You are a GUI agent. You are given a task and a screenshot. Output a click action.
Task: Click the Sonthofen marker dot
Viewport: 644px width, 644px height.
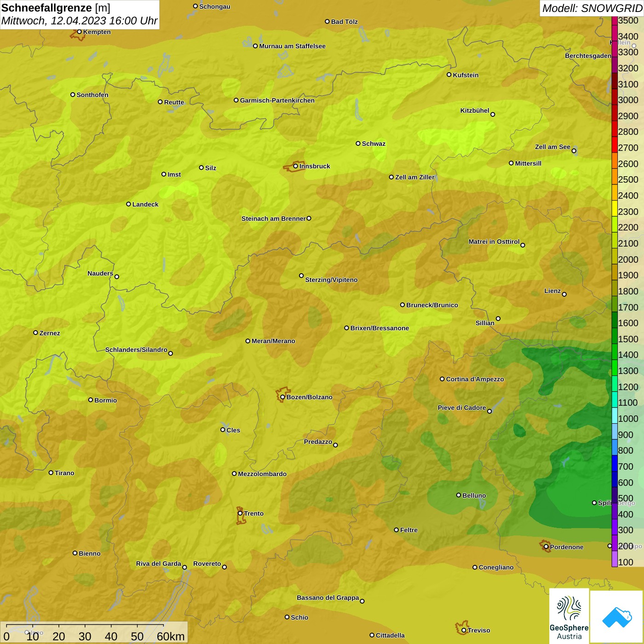[73, 95]
